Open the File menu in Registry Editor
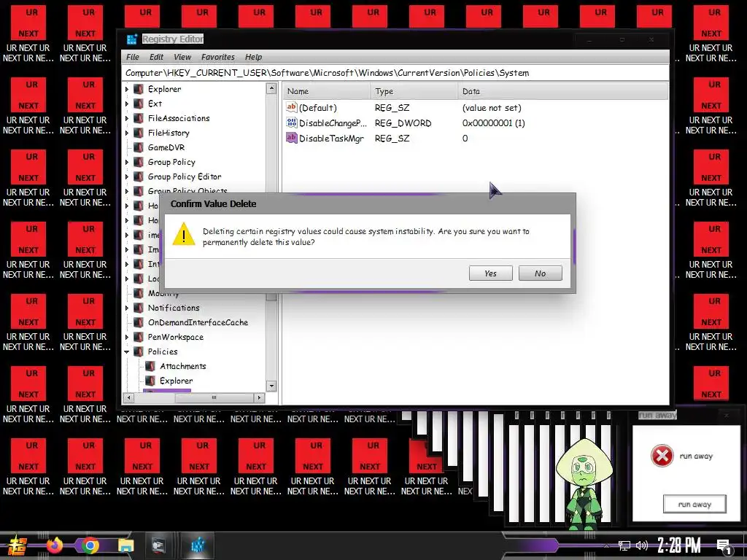The image size is (747, 560). click(x=133, y=57)
